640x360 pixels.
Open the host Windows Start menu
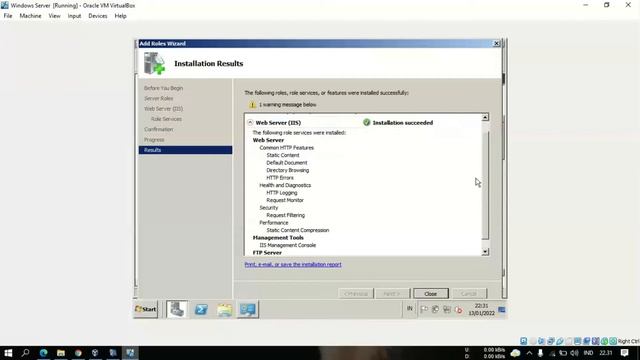coord(8,353)
